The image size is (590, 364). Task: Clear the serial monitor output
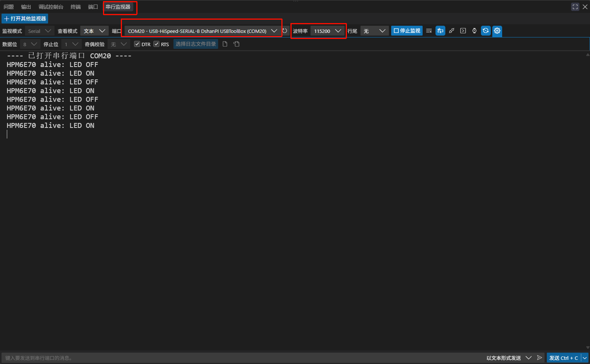pos(429,31)
